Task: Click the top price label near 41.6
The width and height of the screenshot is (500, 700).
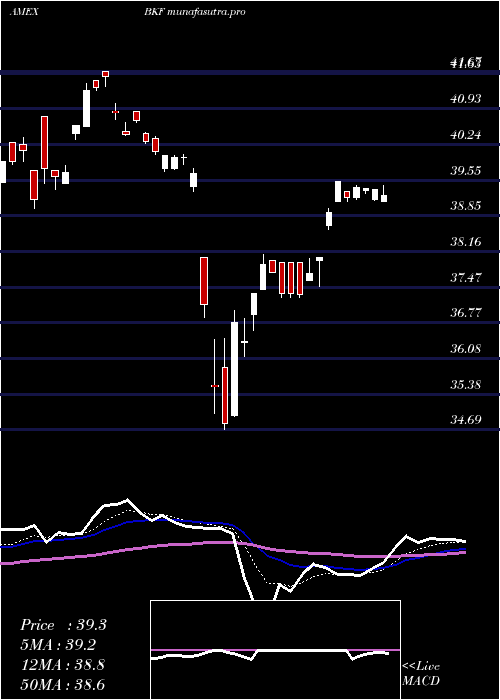Action: click(466, 63)
